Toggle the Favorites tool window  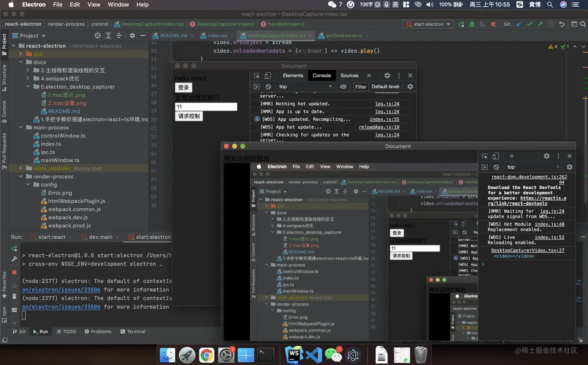click(4, 285)
